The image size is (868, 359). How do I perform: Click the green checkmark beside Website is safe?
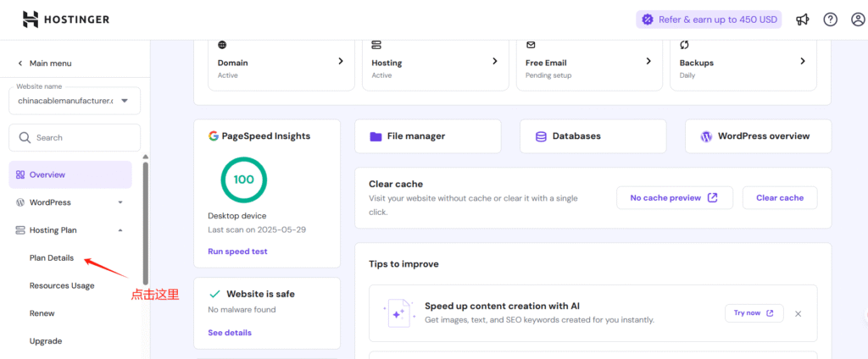214,295
